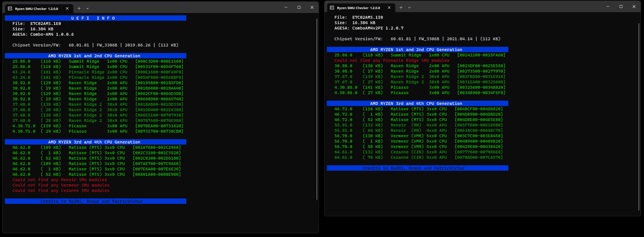Screen dimensions: 644x237
Task: Select the right window's Ryzen SMU Checker tab
Action: point(361,8)
